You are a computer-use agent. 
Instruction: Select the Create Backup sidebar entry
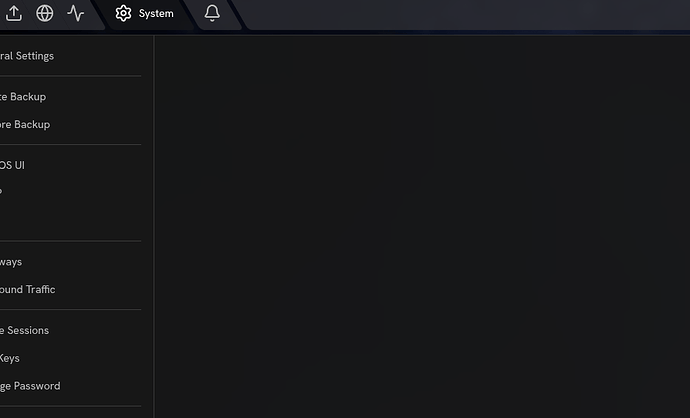pyautogui.click(x=23, y=97)
